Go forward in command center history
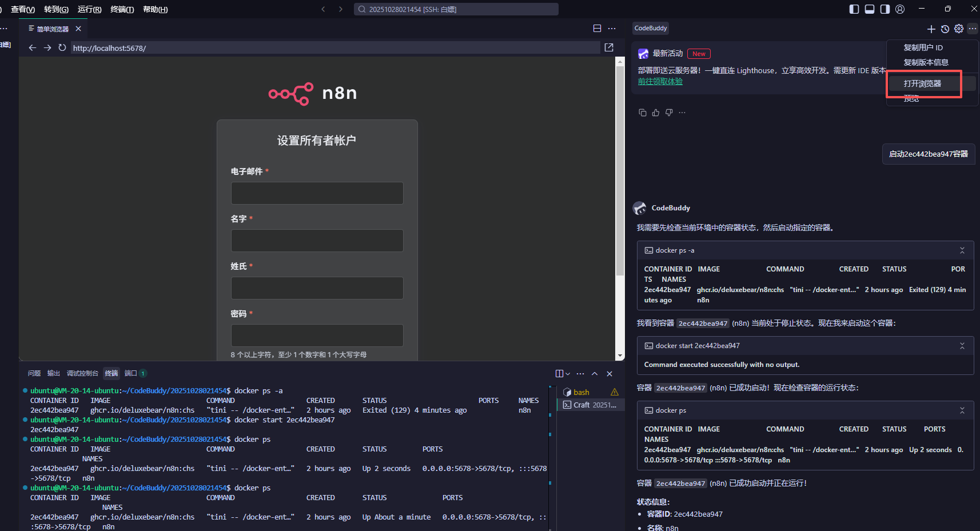Viewport: 980px width, 531px height. pyautogui.click(x=341, y=9)
